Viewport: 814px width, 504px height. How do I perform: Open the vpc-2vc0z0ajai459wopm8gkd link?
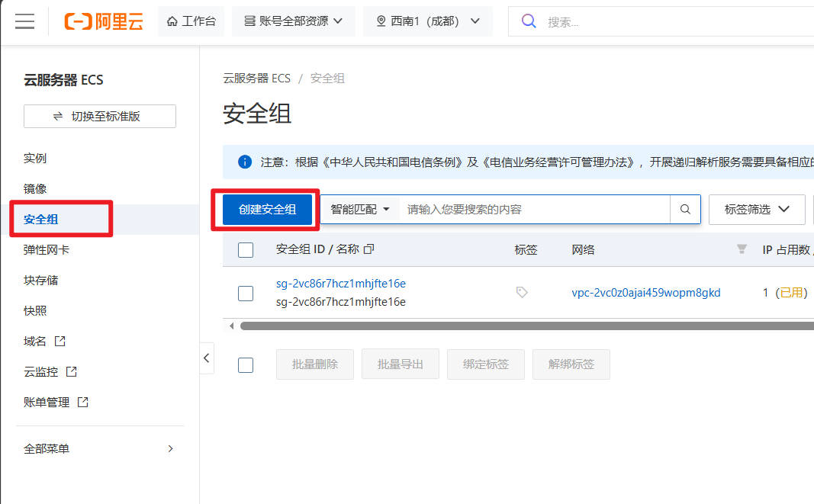tap(645, 293)
